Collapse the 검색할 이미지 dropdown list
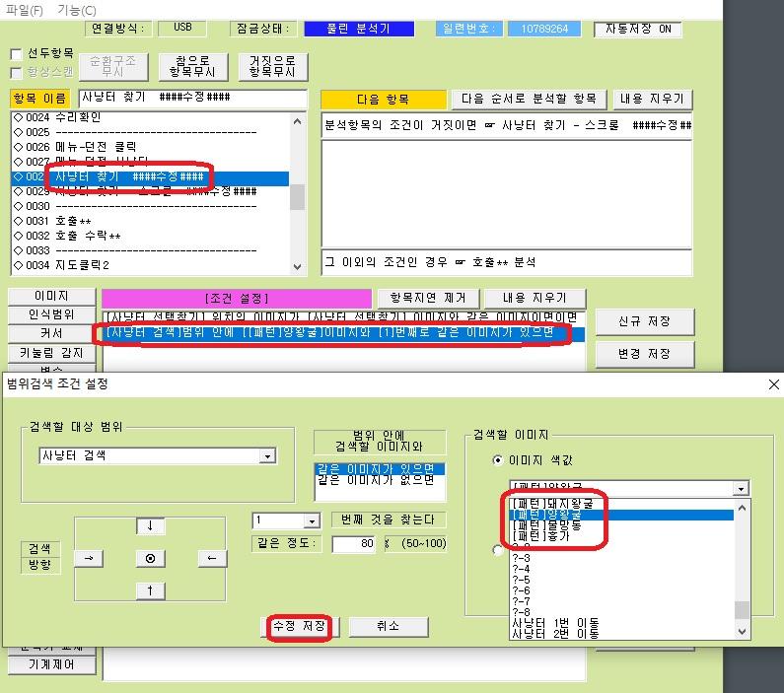The width and height of the screenshot is (784, 693). pyautogui.click(x=741, y=489)
